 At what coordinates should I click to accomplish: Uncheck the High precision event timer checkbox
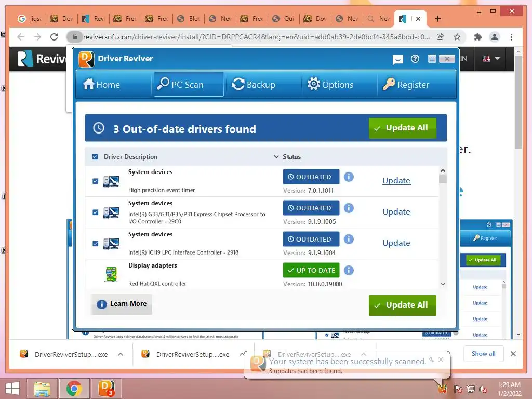pos(96,181)
